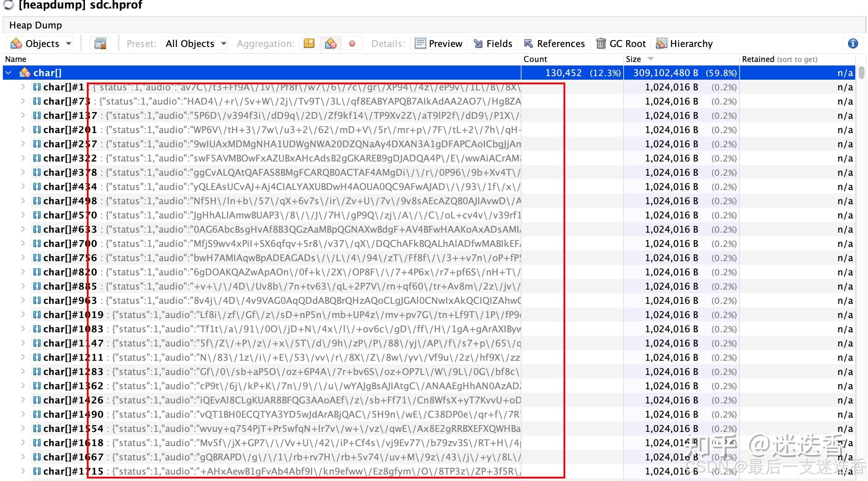868x481 pixels.
Task: Show the Fields details panel
Action: click(493, 43)
